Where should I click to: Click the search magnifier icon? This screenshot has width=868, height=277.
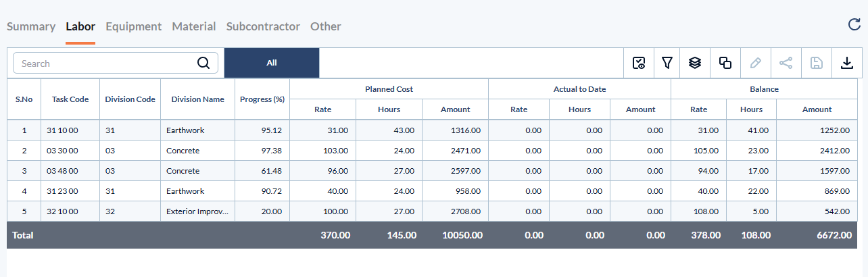point(203,63)
